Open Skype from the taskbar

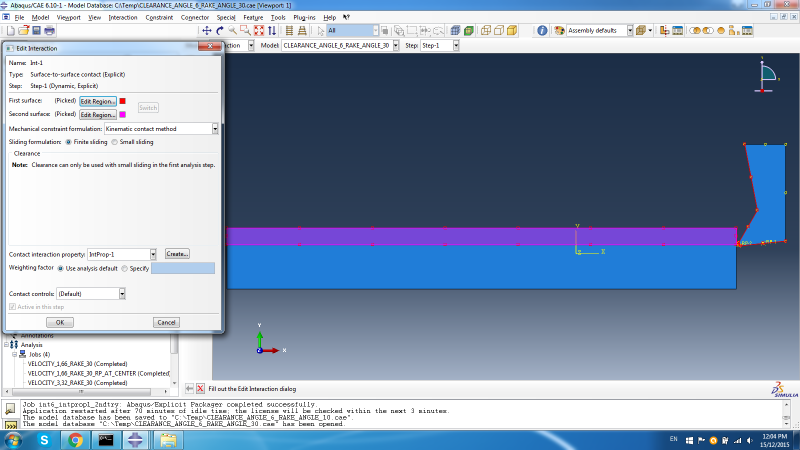coord(44,440)
